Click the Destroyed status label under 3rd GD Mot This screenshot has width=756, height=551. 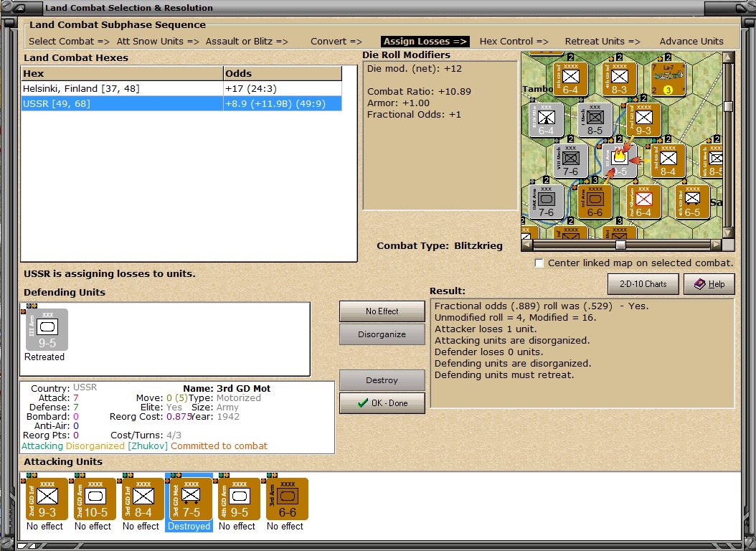tap(189, 527)
